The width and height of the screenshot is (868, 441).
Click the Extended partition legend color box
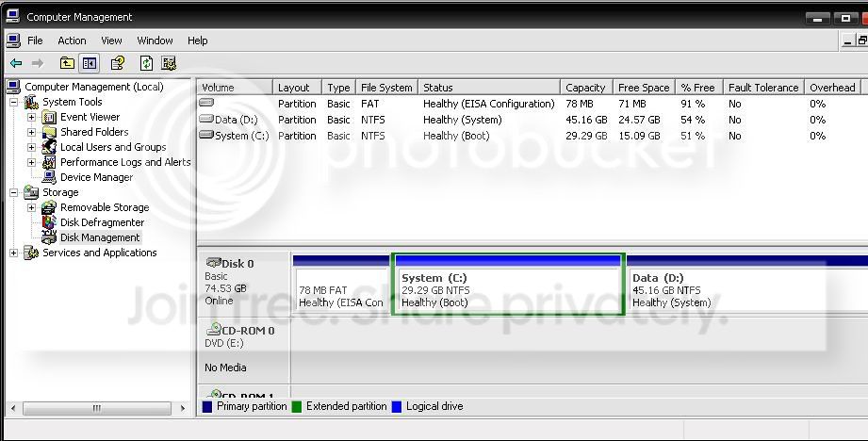tap(297, 407)
